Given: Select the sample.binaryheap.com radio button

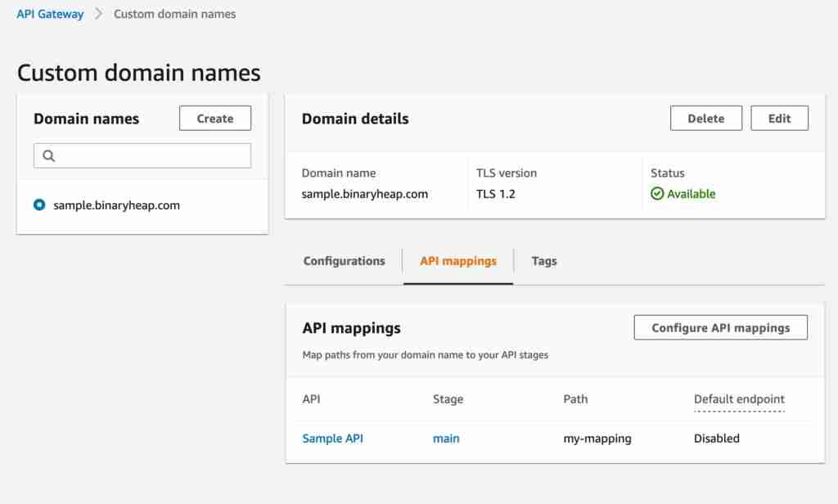Looking at the screenshot, I should 37,205.
